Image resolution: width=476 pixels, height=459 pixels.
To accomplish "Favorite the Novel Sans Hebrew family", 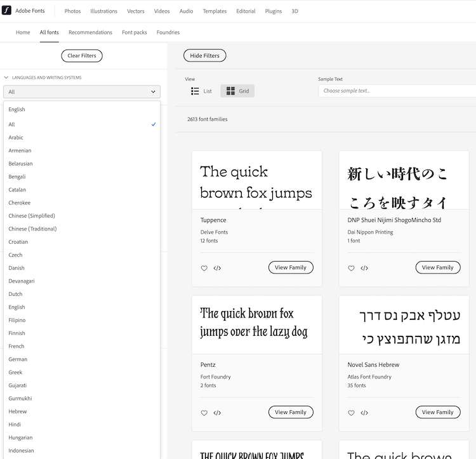I will (351, 413).
